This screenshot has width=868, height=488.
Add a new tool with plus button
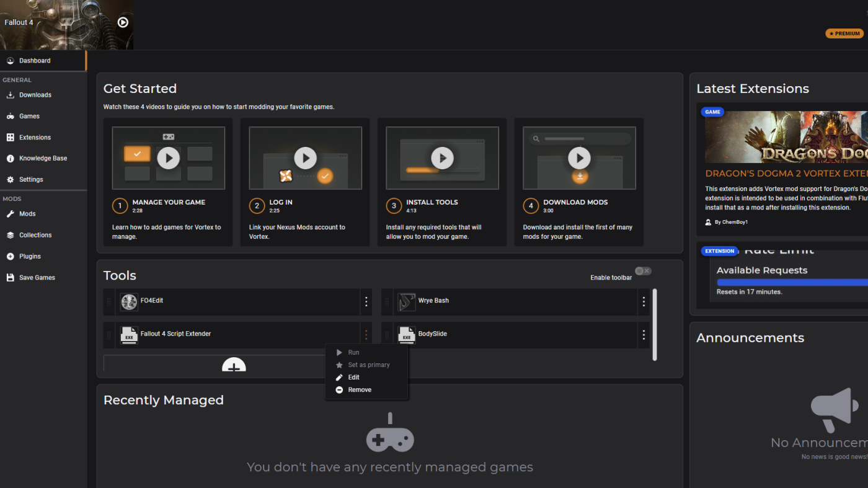pyautogui.click(x=234, y=365)
